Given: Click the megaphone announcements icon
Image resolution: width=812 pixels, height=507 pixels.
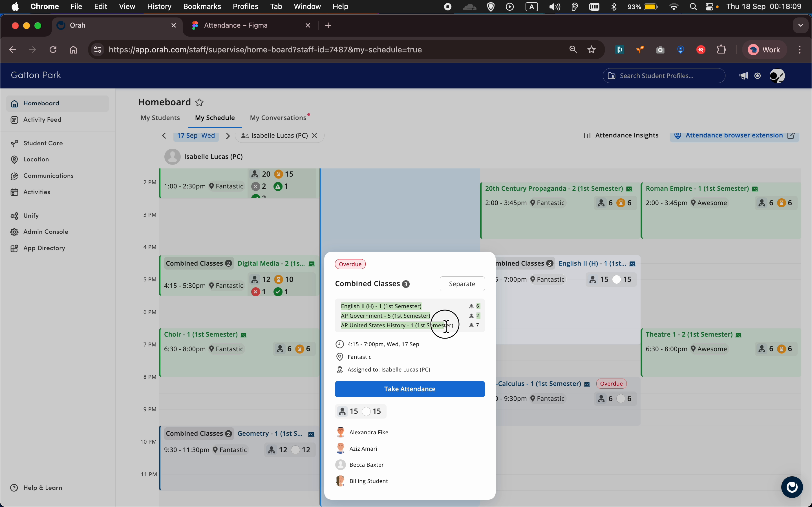Looking at the screenshot, I should pos(743,76).
